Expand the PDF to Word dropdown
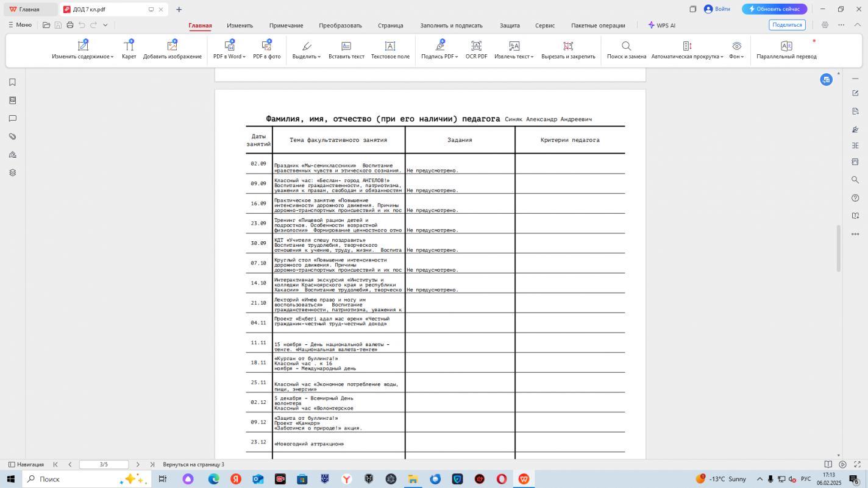The image size is (868, 488). click(x=229, y=57)
